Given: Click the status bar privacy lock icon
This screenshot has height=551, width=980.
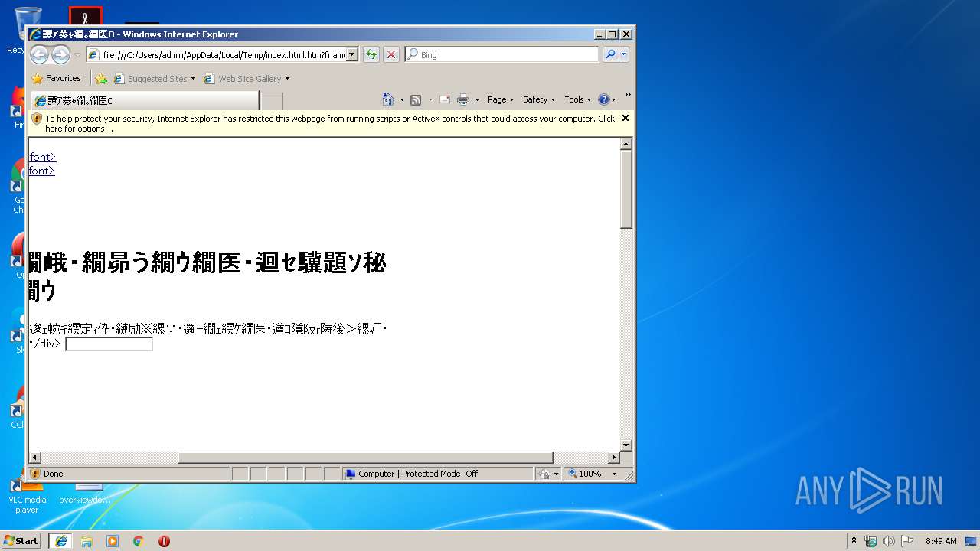Looking at the screenshot, I should tap(544, 474).
